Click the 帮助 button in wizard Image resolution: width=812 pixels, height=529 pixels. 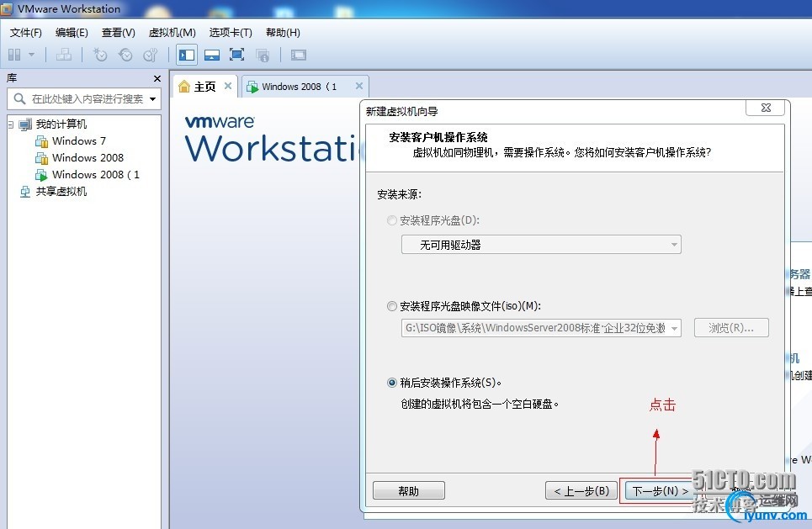pyautogui.click(x=409, y=490)
